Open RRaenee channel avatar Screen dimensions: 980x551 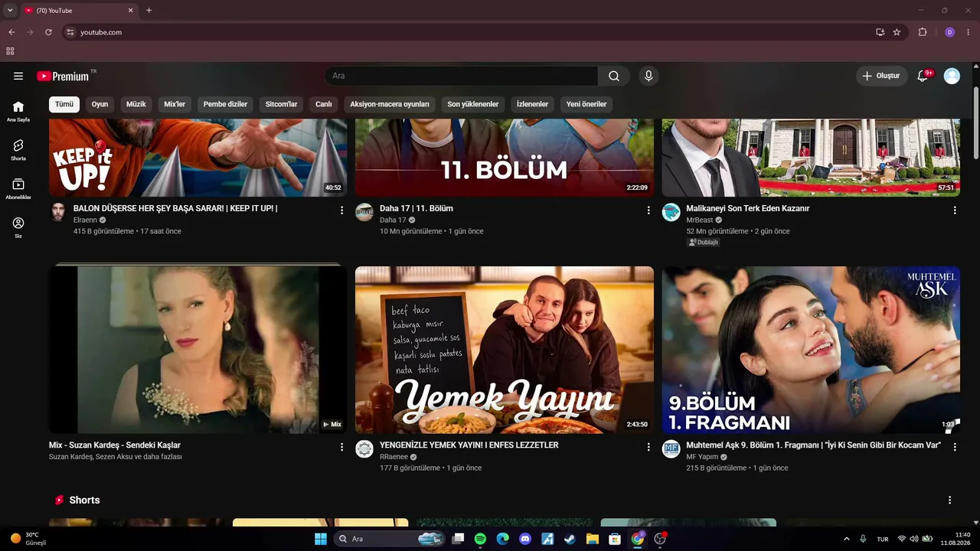(364, 449)
